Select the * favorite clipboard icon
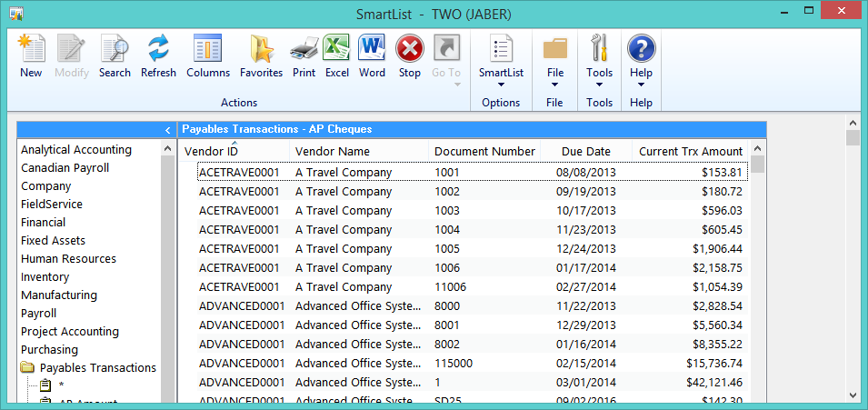868x410 pixels. point(46,385)
